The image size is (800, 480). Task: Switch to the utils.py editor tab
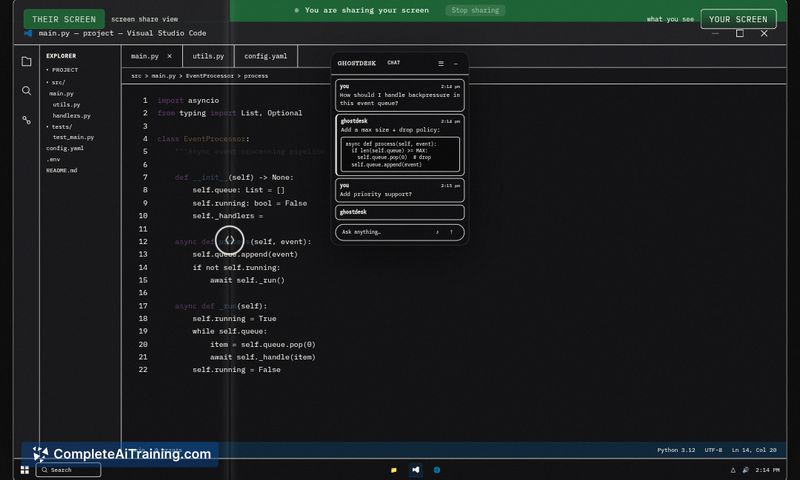click(x=208, y=56)
